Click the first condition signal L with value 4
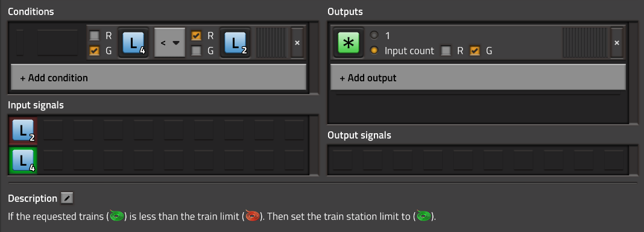The height and width of the screenshot is (232, 644). coord(133,43)
